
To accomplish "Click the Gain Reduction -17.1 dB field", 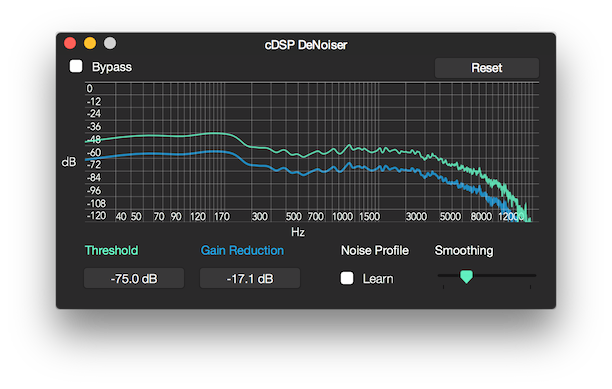I will coord(250,278).
